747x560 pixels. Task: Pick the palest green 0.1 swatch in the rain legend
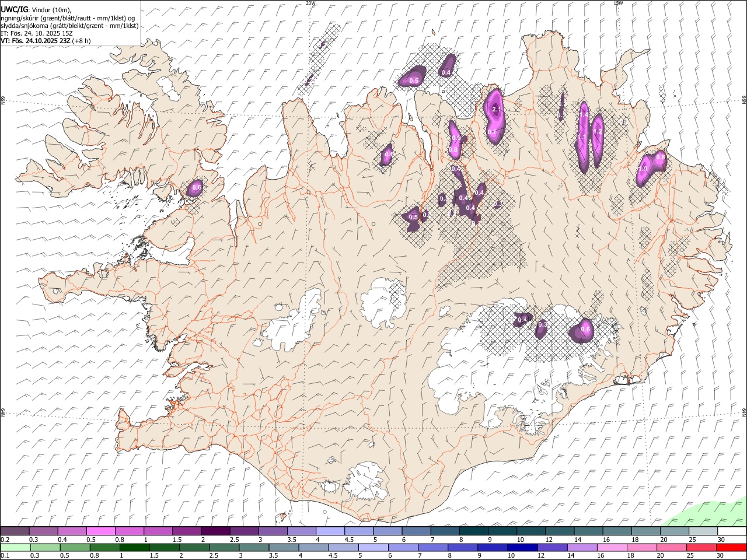15,548
